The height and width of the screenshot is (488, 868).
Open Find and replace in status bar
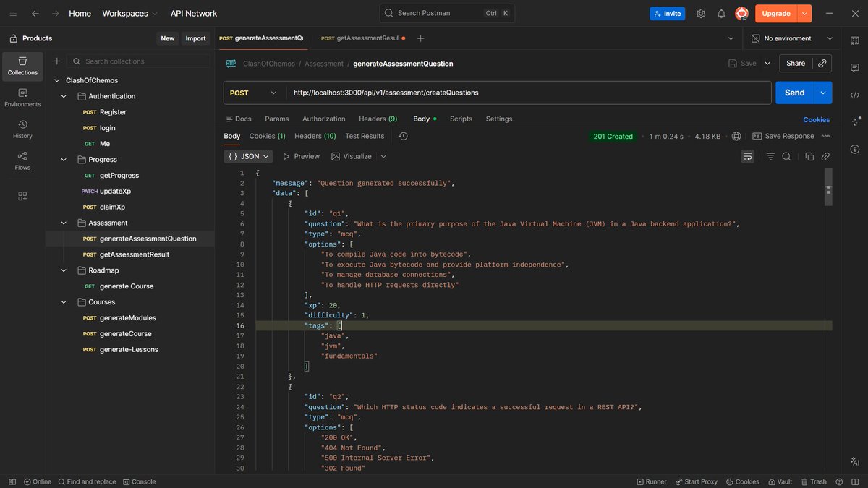(87, 481)
